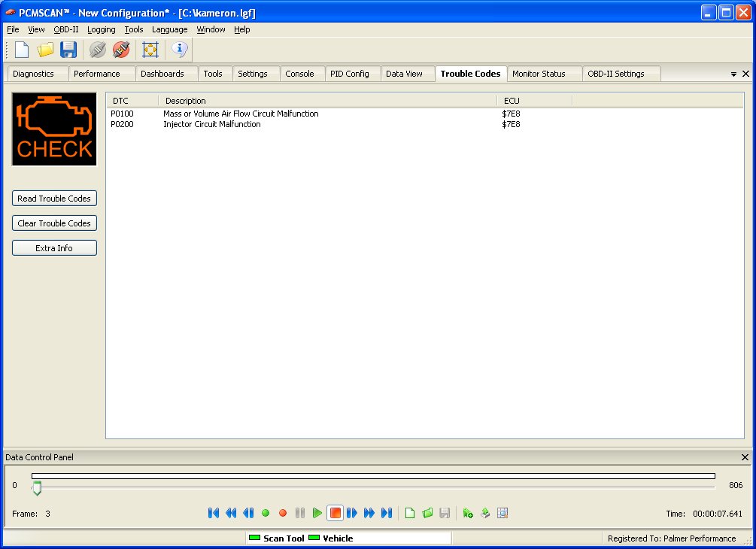Select 'Injector Circuit Malfunction' description
Viewport: 756px width, 549px height.
coord(211,124)
